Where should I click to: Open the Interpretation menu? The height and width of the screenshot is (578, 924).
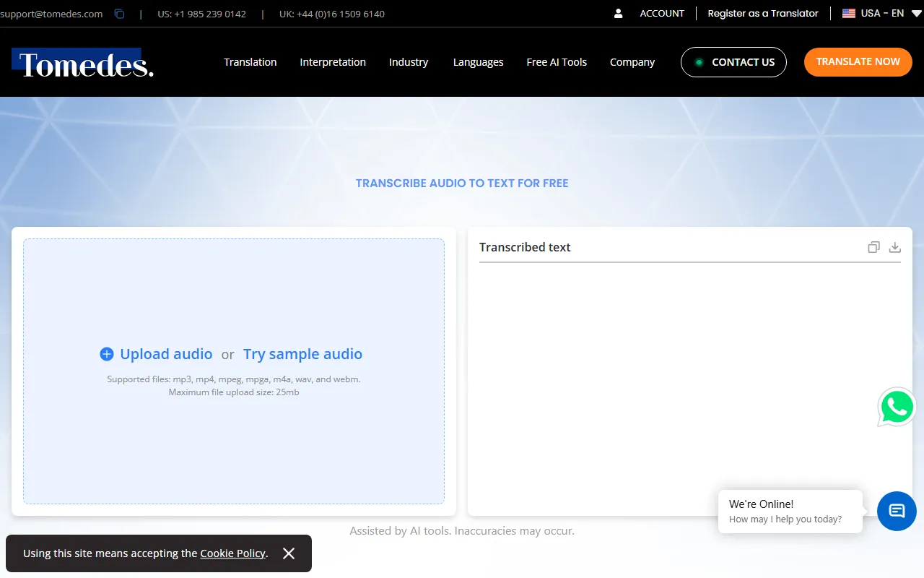(x=333, y=62)
